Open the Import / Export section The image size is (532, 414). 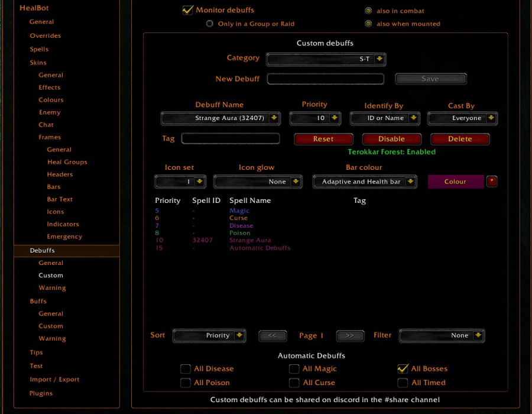pyautogui.click(x=54, y=379)
